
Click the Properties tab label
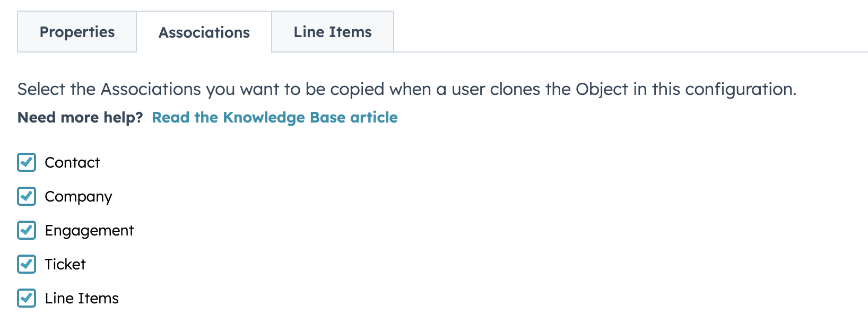click(x=76, y=32)
